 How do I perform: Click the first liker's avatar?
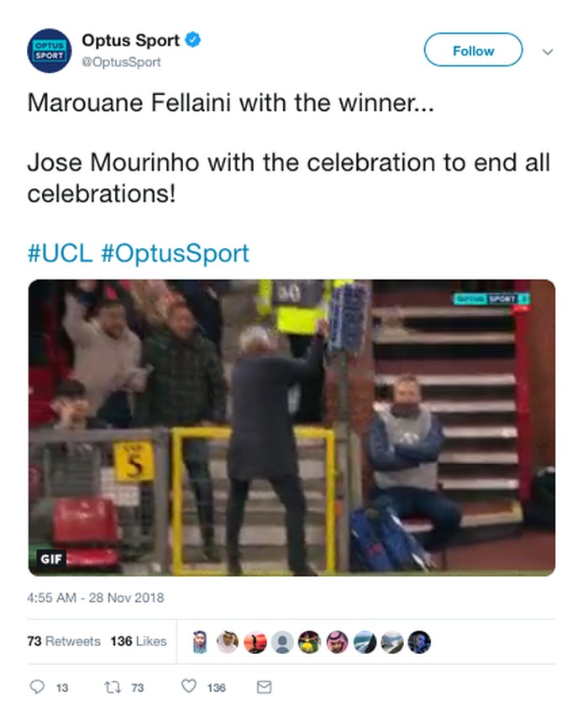(201, 642)
